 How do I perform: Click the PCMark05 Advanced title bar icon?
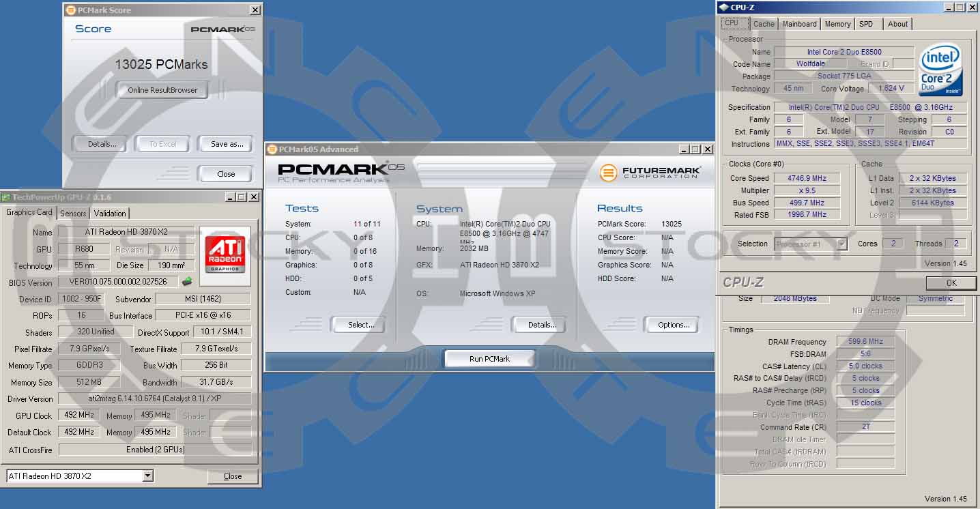click(272, 149)
